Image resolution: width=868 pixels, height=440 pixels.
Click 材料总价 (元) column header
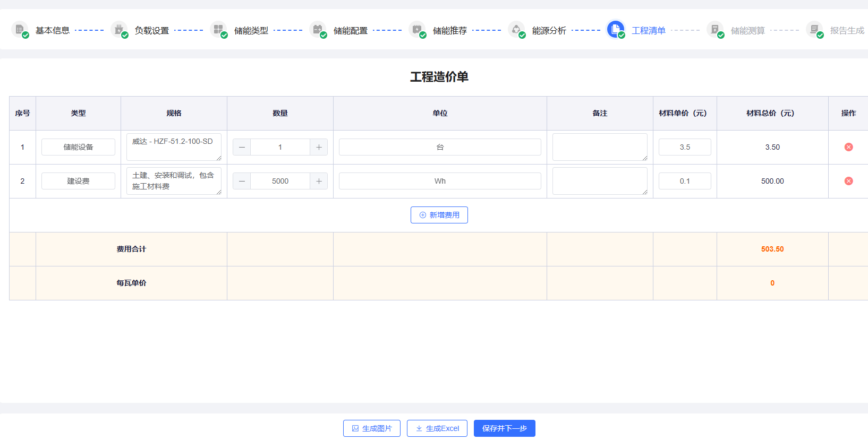pos(772,113)
